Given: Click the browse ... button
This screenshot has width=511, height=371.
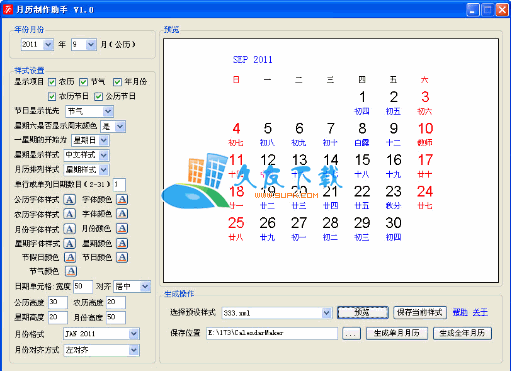Looking at the screenshot, I should click(351, 333).
